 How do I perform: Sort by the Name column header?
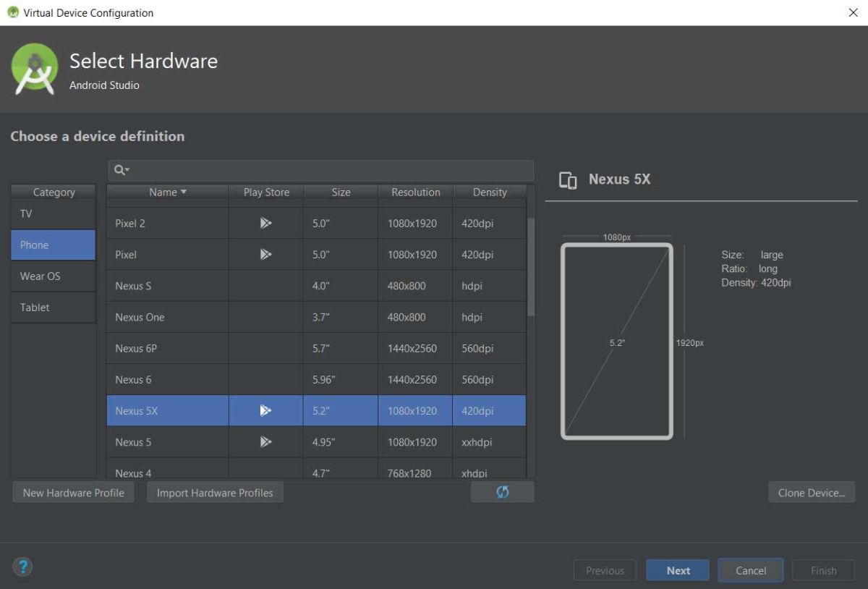click(168, 192)
